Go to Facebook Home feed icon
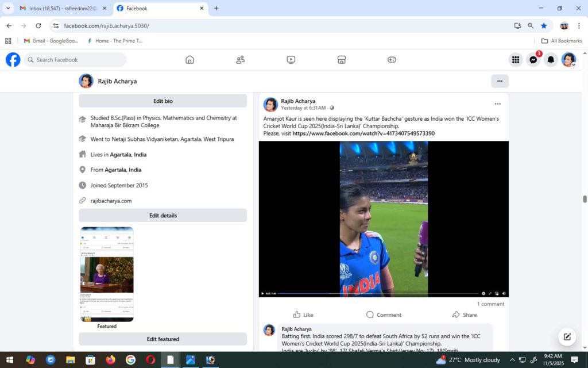 [189, 60]
